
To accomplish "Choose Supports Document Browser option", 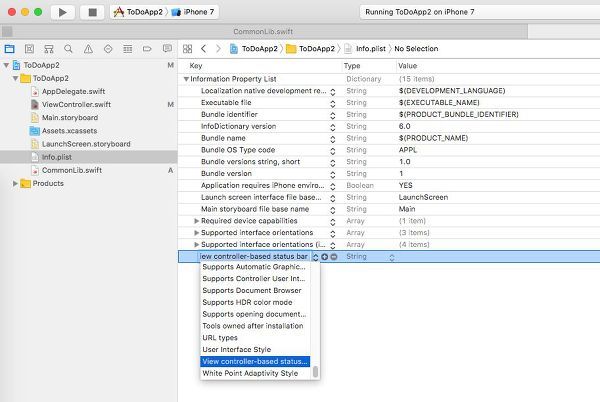I will 255,291.
